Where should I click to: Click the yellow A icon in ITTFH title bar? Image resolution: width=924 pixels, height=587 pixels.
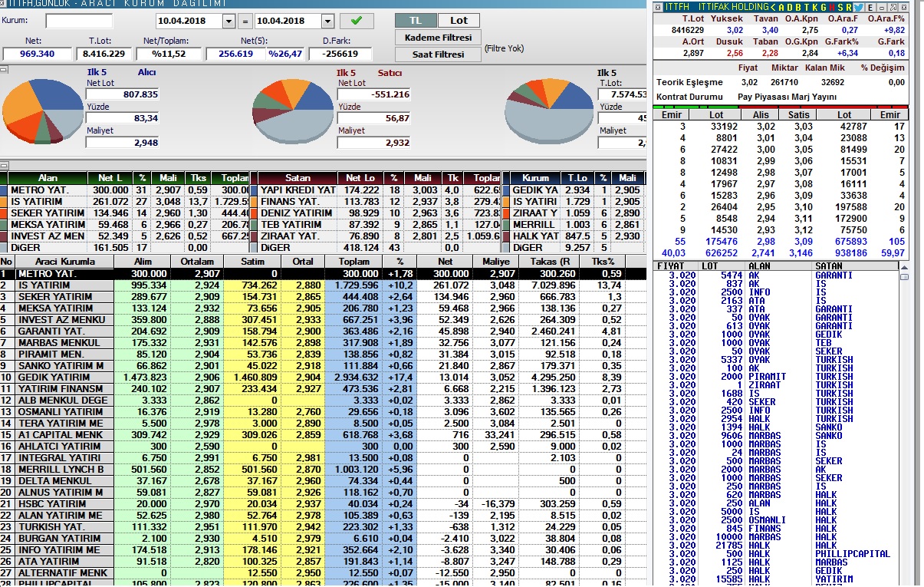781,8
